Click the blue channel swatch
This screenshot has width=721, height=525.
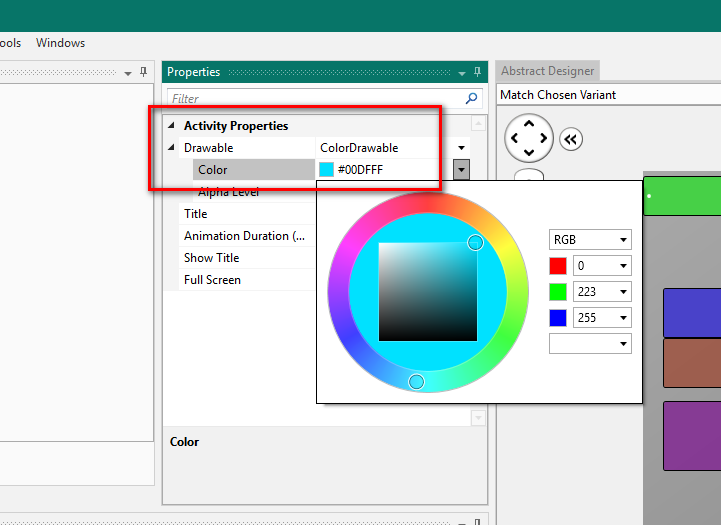click(558, 318)
